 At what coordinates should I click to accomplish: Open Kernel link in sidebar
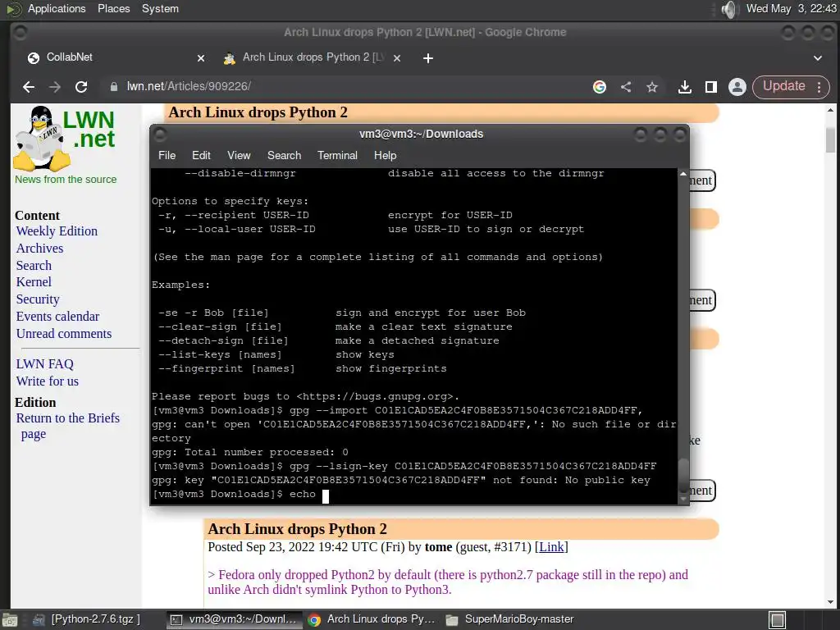coord(34,282)
